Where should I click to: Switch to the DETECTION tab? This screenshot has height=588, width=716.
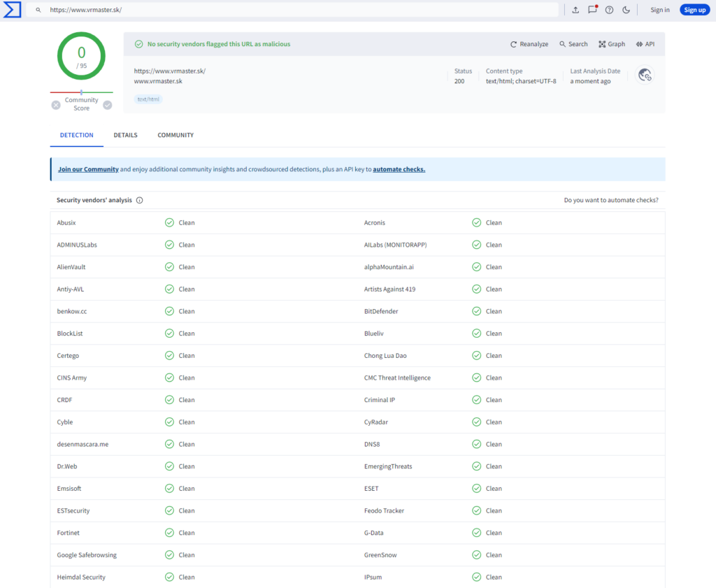[x=77, y=135]
